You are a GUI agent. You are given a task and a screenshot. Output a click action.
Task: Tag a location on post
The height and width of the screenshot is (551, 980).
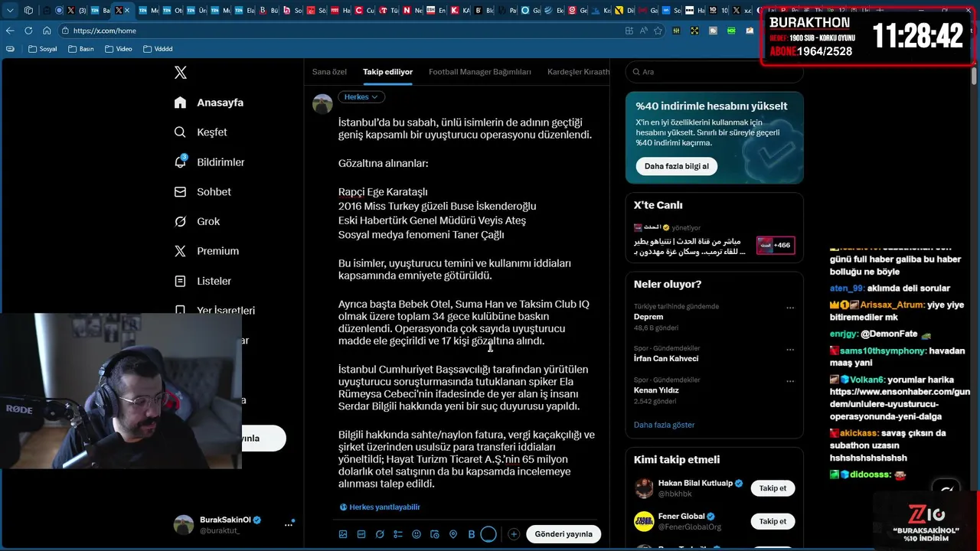pos(453,534)
